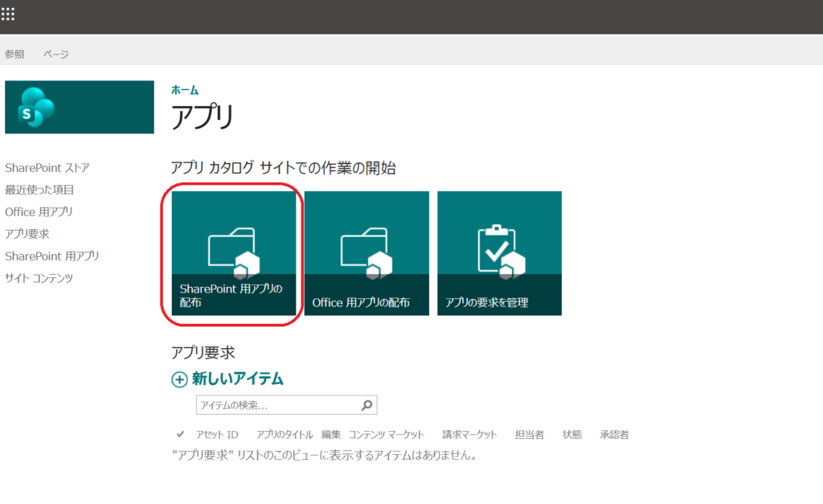The image size is (823, 504).
Task: Open アプリ要求 in sidebar
Action: 27,234
